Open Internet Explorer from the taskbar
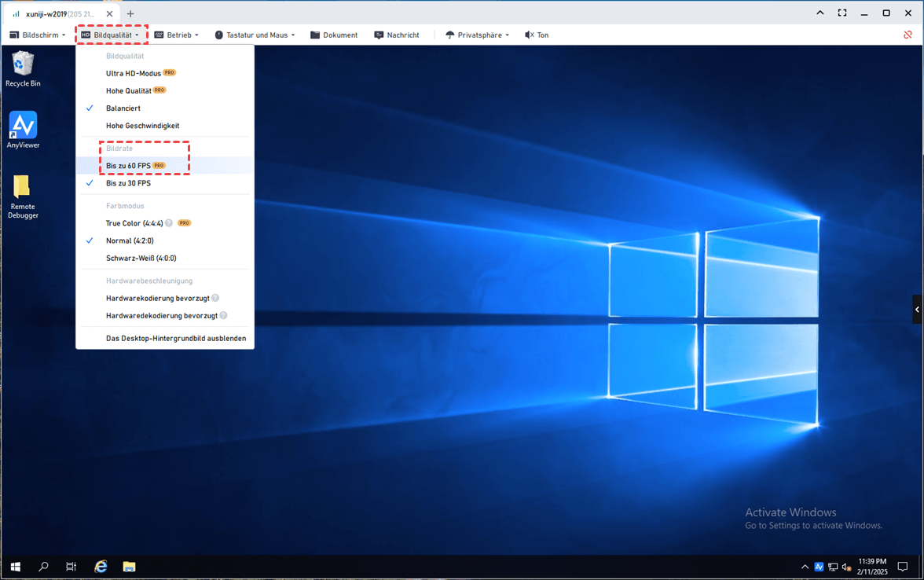The image size is (924, 580). pos(101,567)
